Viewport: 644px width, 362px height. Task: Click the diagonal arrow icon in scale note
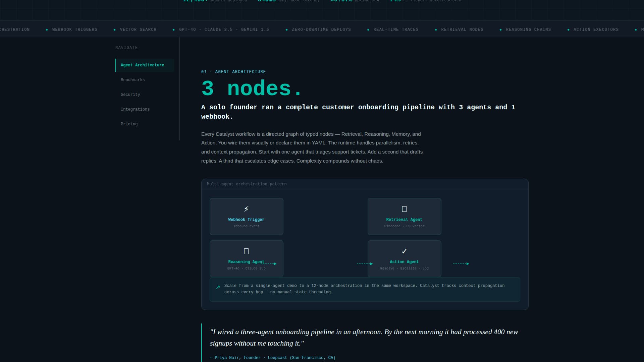pyautogui.click(x=218, y=287)
